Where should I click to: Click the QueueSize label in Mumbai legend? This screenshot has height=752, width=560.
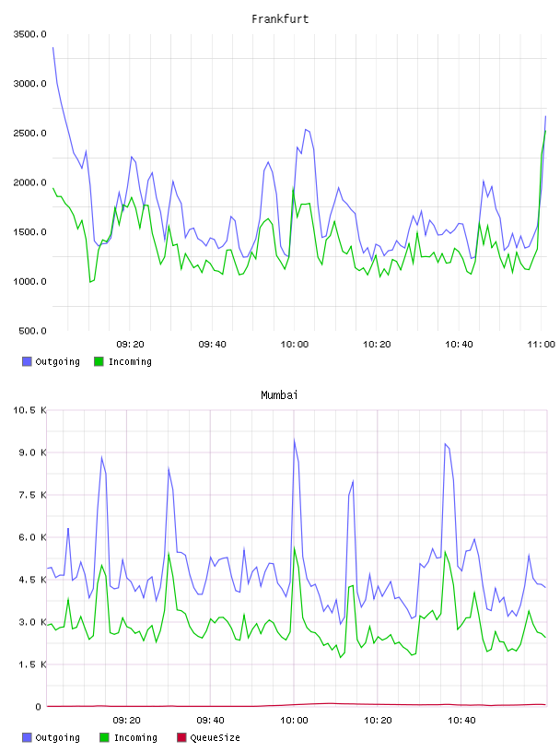(x=215, y=737)
